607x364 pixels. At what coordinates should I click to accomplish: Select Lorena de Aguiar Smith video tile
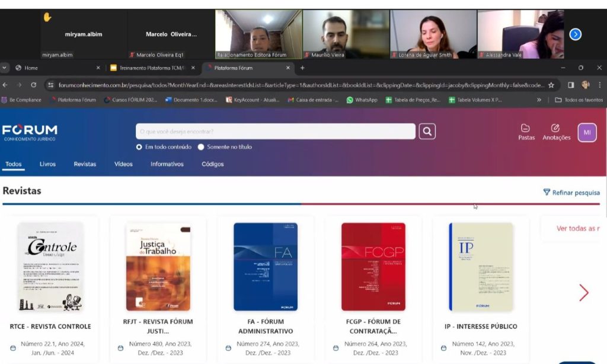433,34
